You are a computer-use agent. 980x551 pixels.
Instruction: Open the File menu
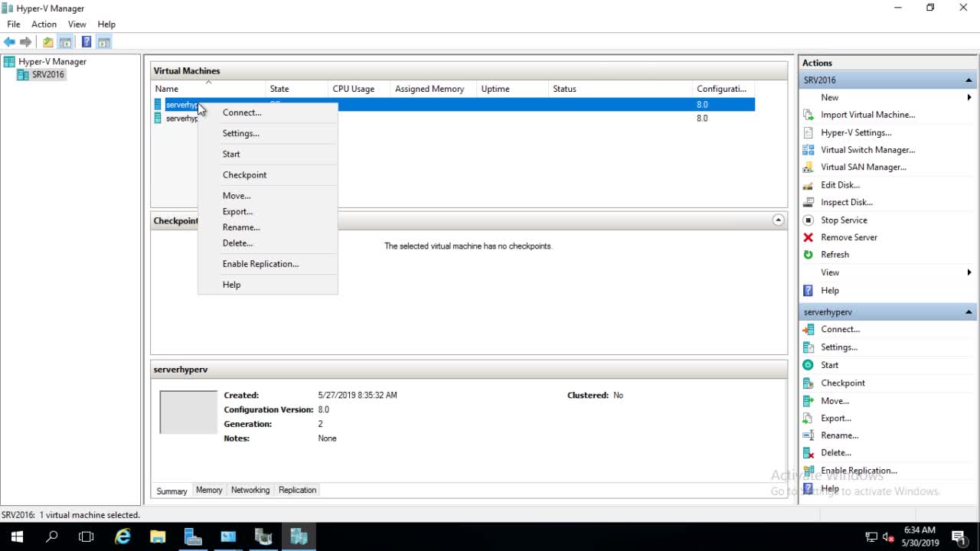point(14,24)
